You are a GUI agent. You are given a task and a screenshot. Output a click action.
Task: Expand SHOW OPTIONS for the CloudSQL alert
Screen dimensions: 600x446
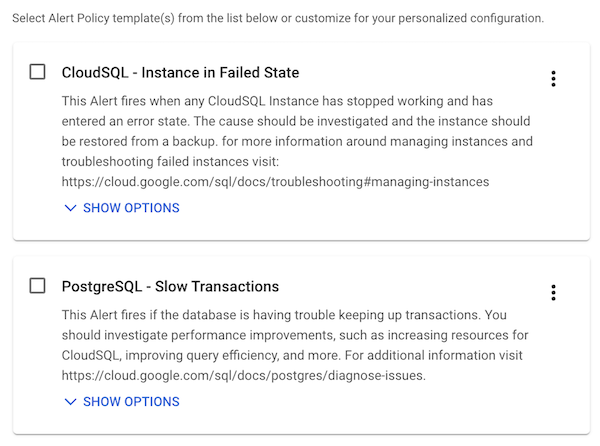130,208
